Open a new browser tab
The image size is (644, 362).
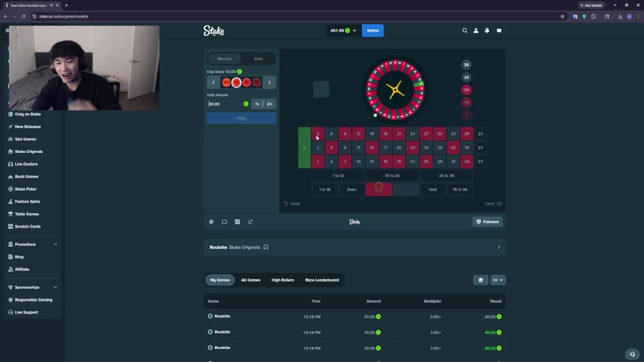tap(66, 5)
